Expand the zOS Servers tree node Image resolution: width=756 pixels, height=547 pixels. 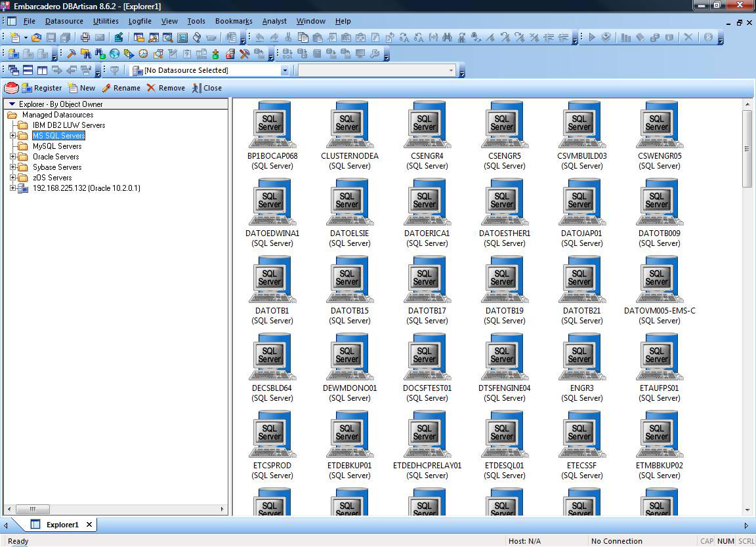tap(13, 178)
